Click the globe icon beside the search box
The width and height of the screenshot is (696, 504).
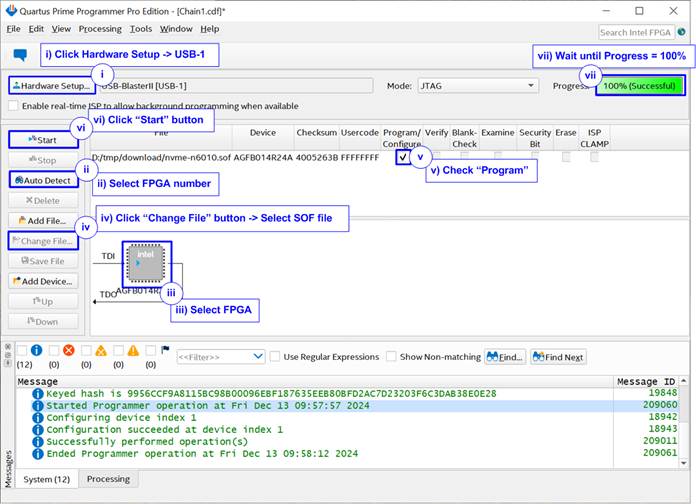(x=681, y=32)
